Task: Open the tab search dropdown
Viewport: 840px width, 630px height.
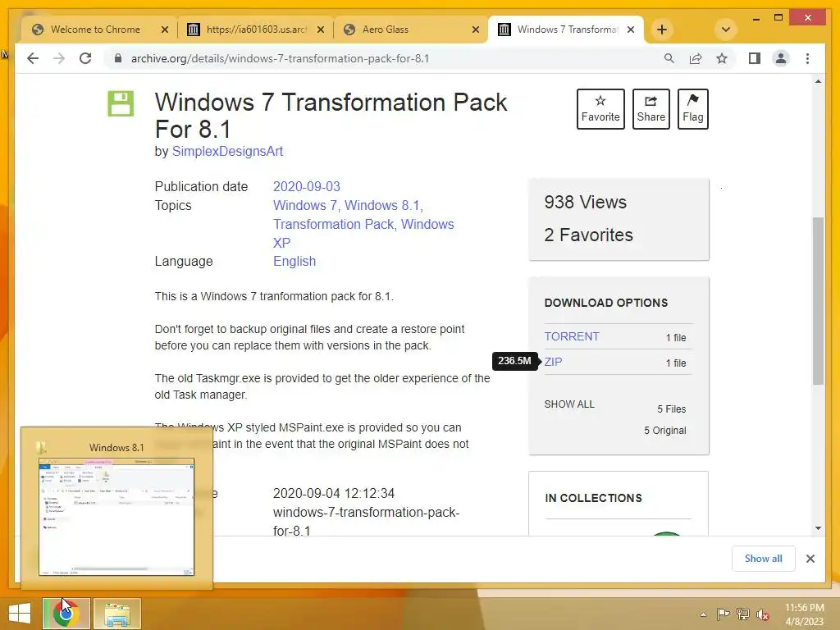Action: point(725,30)
